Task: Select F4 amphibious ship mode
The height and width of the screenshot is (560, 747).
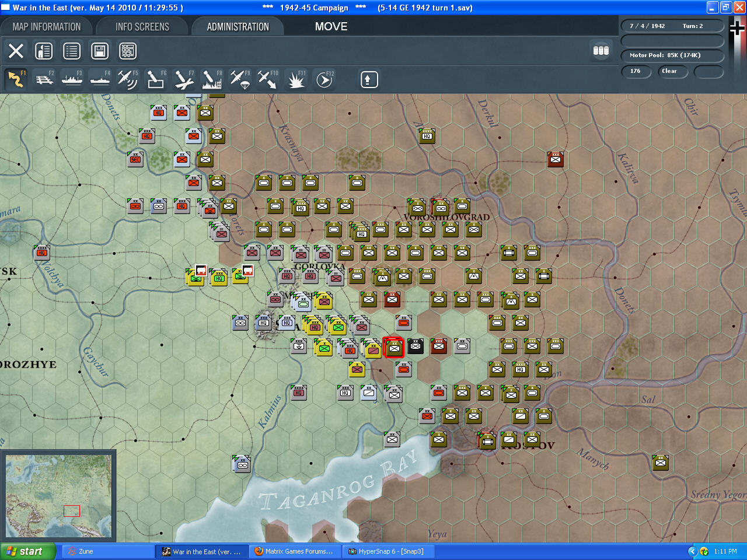Action: (x=100, y=79)
